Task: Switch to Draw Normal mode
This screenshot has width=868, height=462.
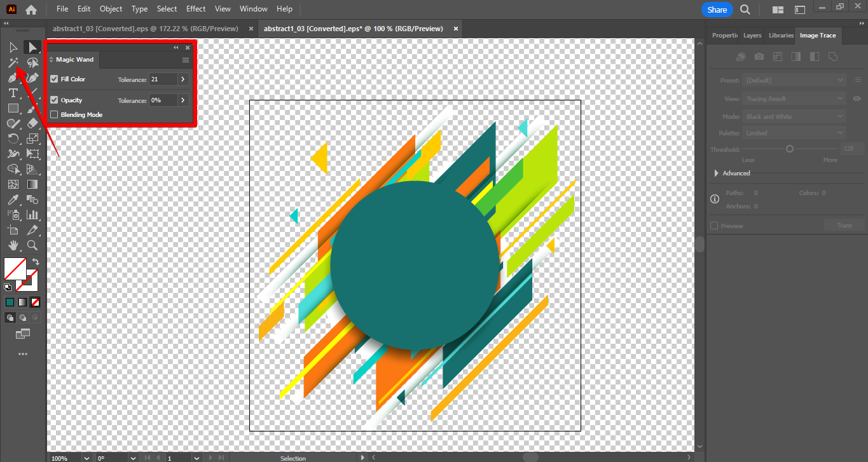Action: 10,317
